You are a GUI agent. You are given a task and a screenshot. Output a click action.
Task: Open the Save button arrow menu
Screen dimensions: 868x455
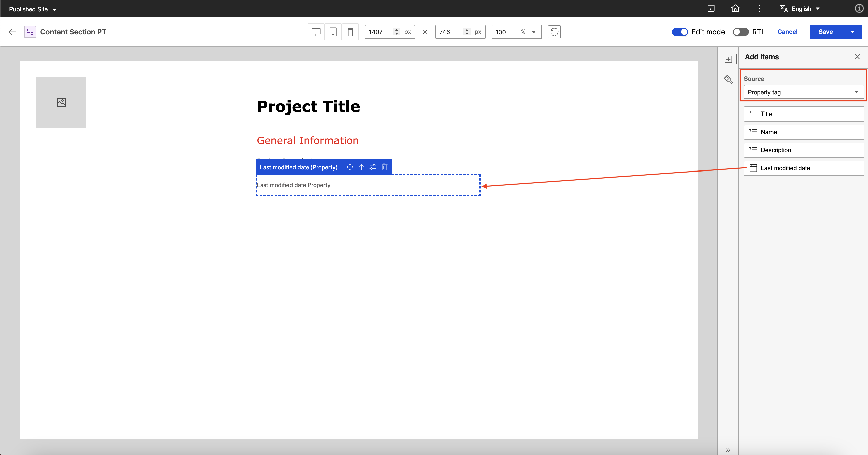coord(852,32)
